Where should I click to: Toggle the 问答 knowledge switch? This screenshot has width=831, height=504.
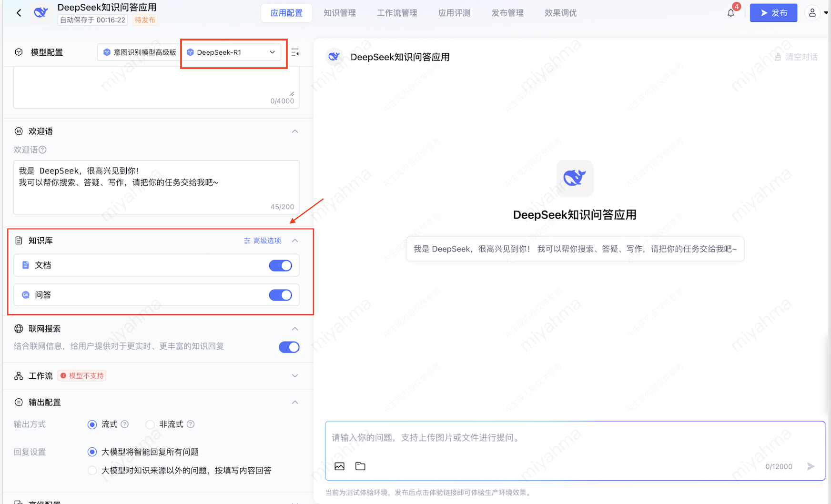[280, 295]
